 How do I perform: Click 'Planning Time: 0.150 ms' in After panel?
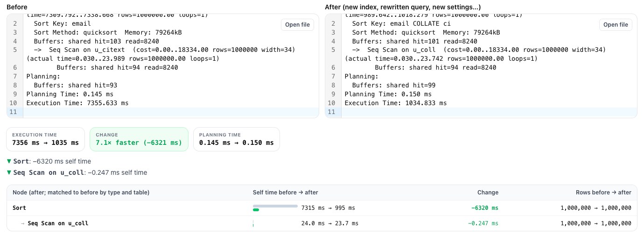point(388,94)
